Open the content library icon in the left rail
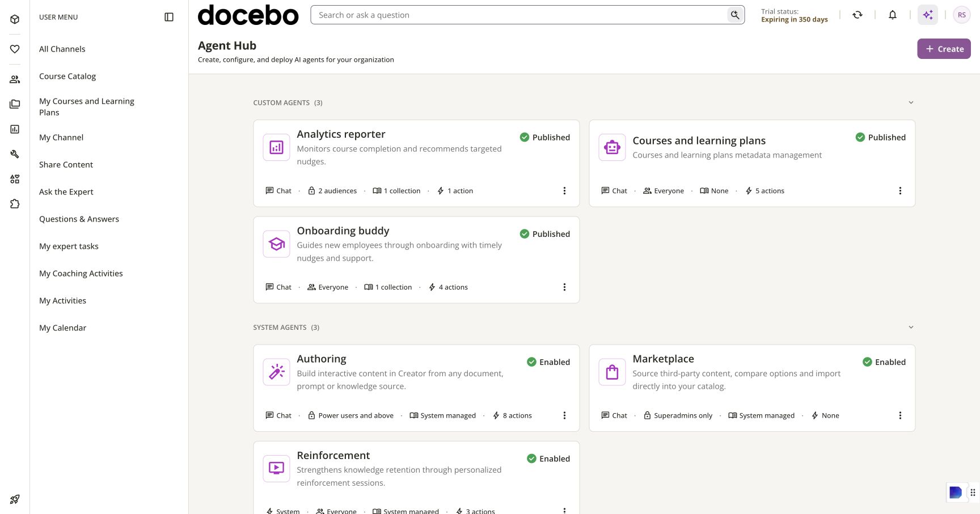 coord(15,104)
